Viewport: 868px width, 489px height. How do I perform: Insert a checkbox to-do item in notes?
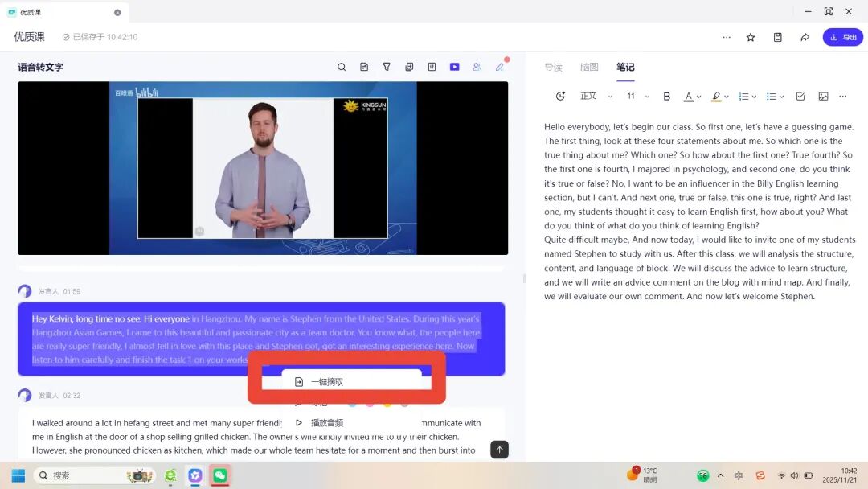(x=800, y=97)
